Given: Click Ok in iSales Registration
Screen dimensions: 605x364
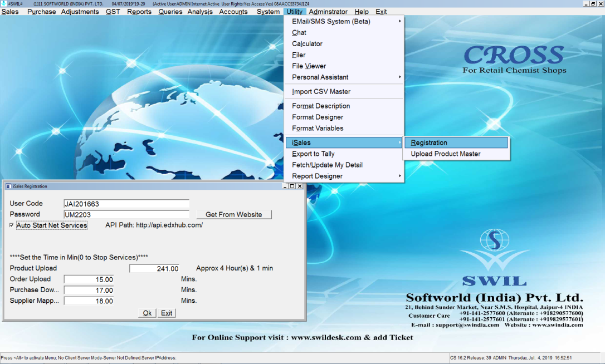Looking at the screenshot, I should click(147, 313).
